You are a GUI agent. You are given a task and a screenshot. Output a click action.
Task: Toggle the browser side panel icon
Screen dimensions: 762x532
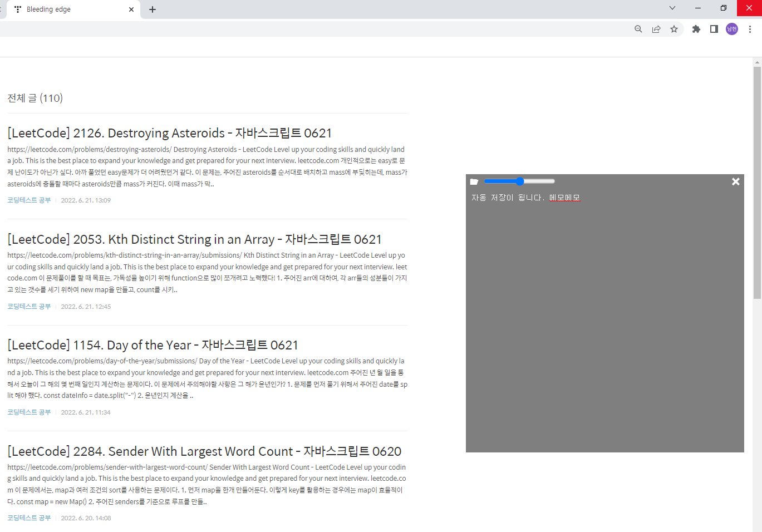tap(714, 29)
